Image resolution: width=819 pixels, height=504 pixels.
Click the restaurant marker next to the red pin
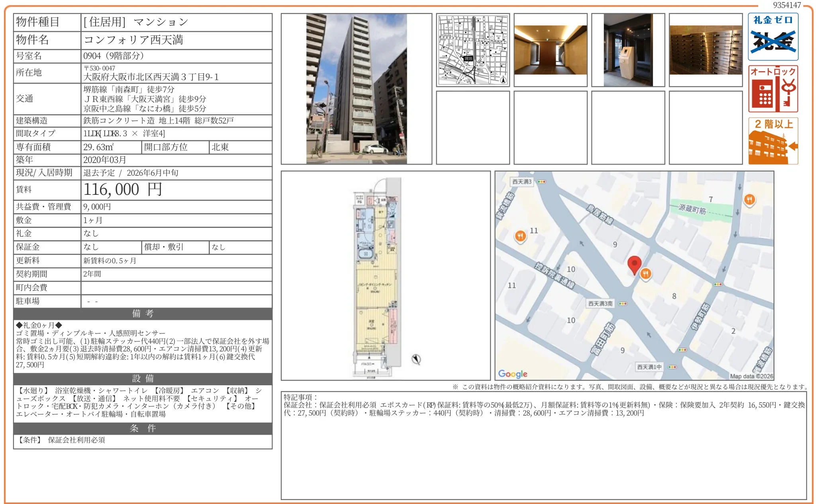coord(646,274)
